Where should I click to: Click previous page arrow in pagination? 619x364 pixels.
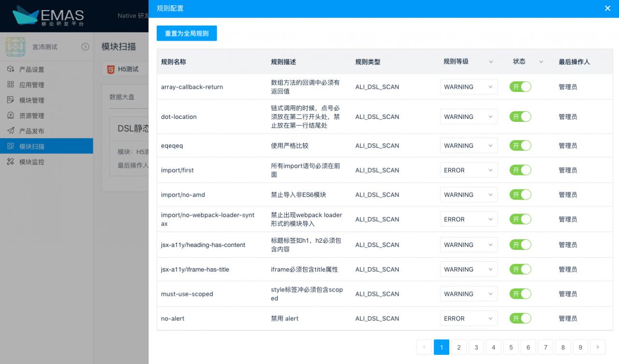click(424, 347)
